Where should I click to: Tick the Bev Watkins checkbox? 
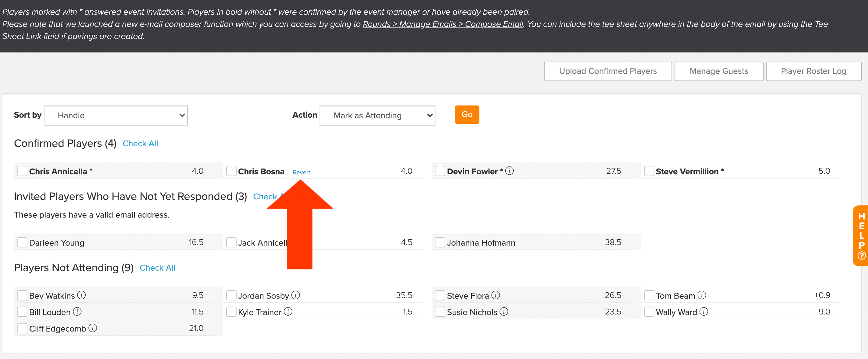(22, 295)
